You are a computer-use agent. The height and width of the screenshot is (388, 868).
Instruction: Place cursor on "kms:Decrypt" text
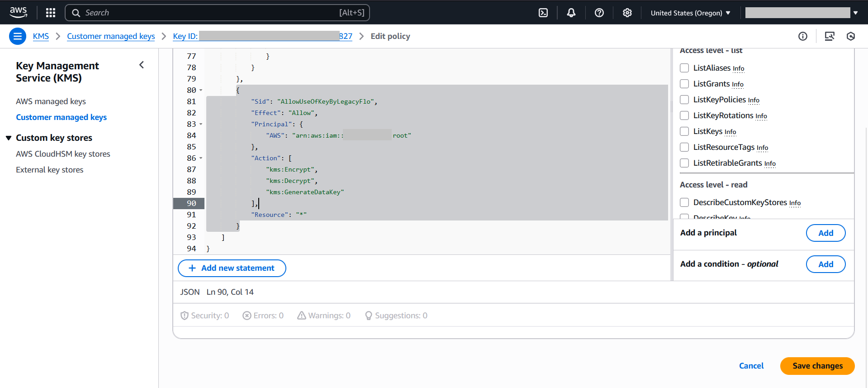(x=290, y=181)
